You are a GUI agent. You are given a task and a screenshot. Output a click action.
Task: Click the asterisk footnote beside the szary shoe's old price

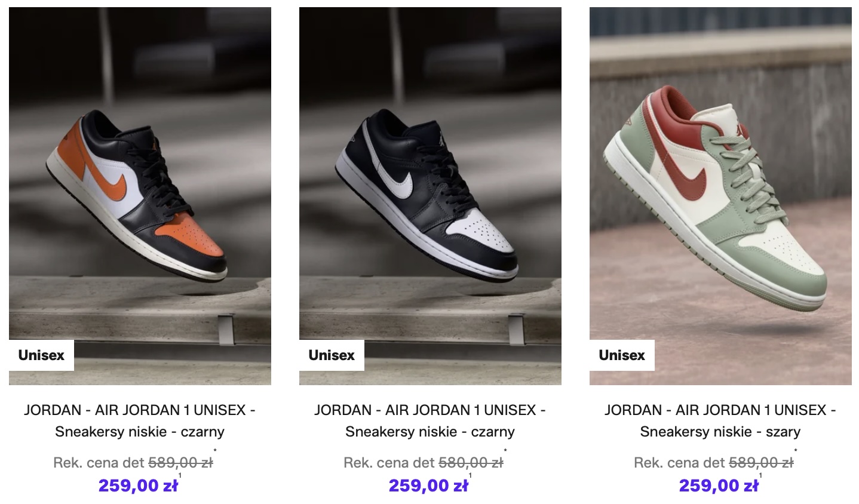click(x=796, y=451)
